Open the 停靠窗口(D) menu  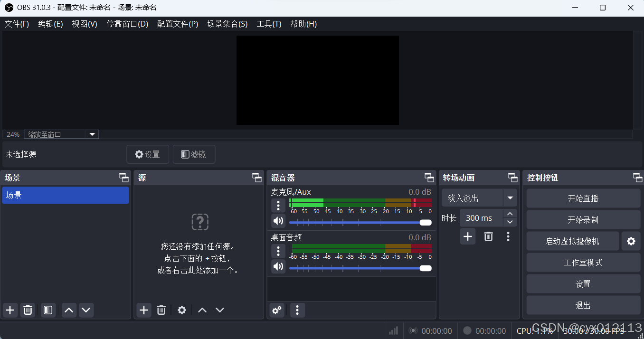click(x=127, y=24)
